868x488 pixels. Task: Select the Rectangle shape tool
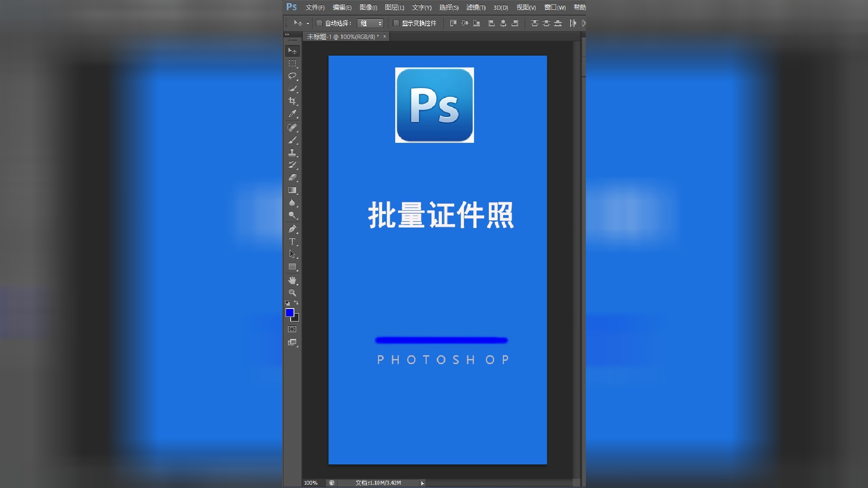(292, 267)
